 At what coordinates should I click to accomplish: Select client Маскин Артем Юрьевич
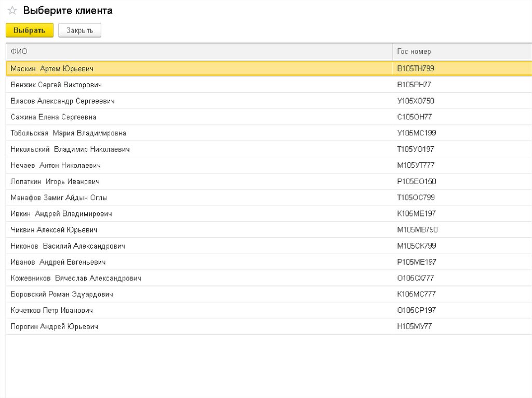pyautogui.click(x=52, y=68)
